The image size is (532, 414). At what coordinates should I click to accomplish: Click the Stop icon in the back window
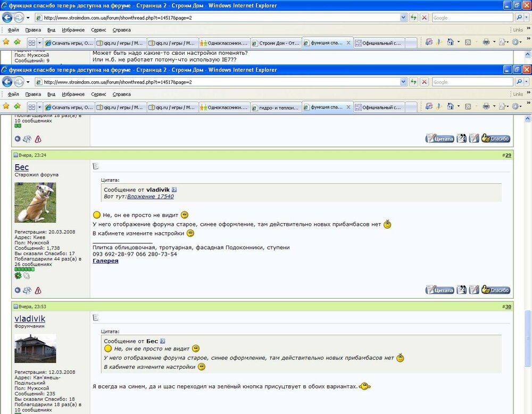click(x=424, y=18)
